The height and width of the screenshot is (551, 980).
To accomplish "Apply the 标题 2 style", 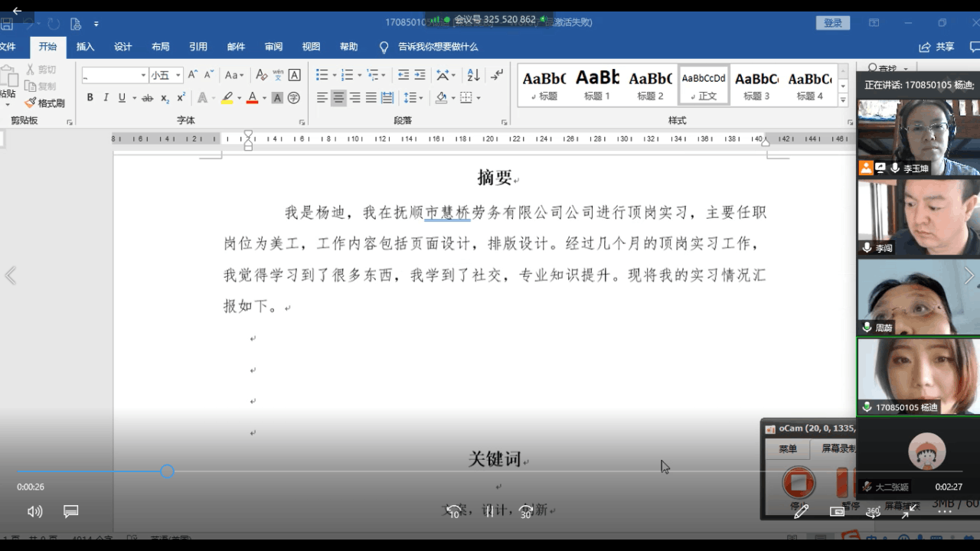I will coord(651,85).
